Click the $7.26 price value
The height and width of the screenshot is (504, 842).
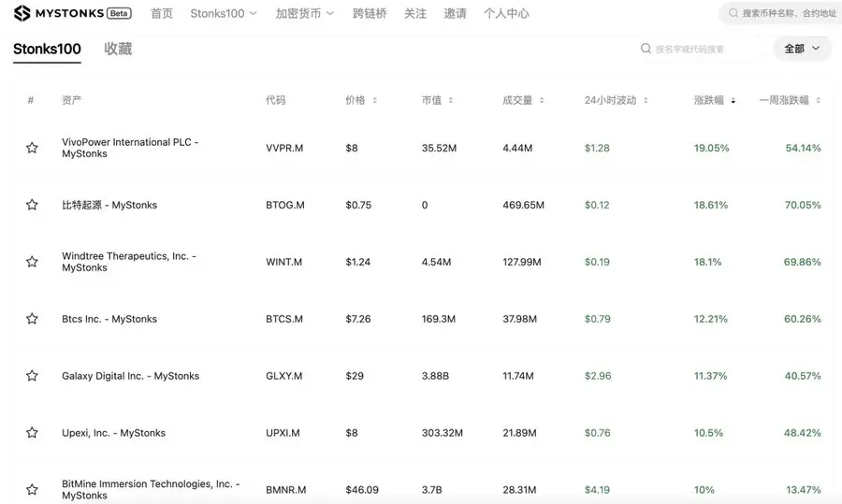[x=358, y=319]
